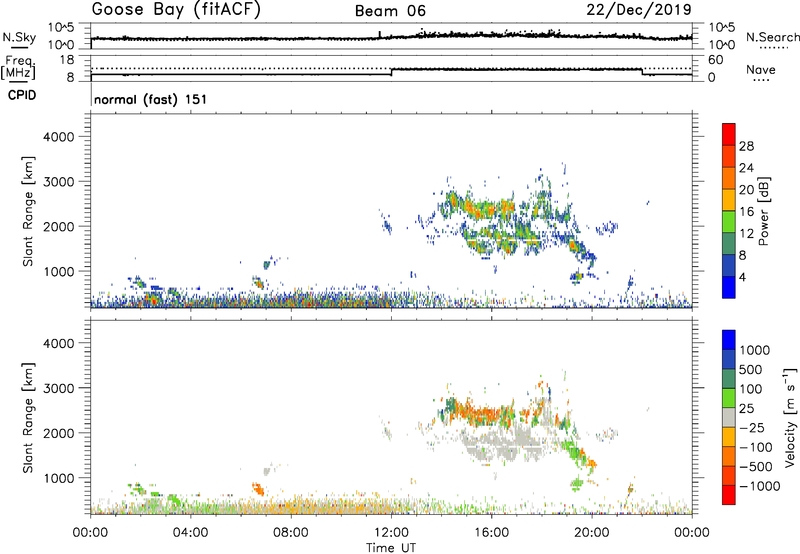Image resolution: width=800 pixels, height=554 pixels.
Task: Click the '18' frequency axis tick
Action: pos(66,60)
